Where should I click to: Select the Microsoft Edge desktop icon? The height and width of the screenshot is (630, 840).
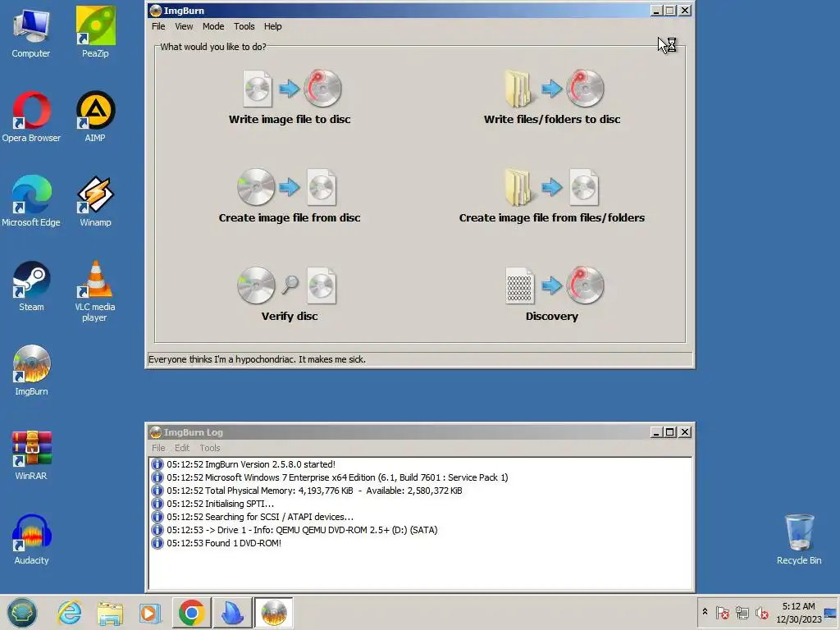tap(31, 202)
